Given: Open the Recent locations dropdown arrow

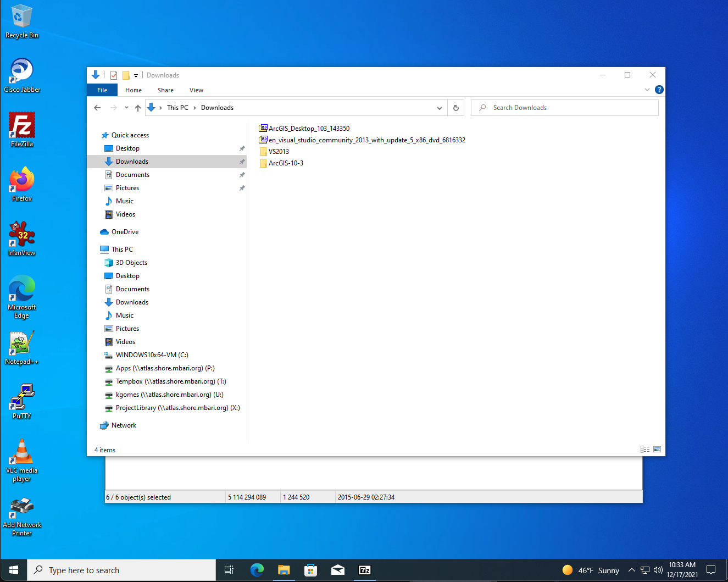Looking at the screenshot, I should (126, 108).
